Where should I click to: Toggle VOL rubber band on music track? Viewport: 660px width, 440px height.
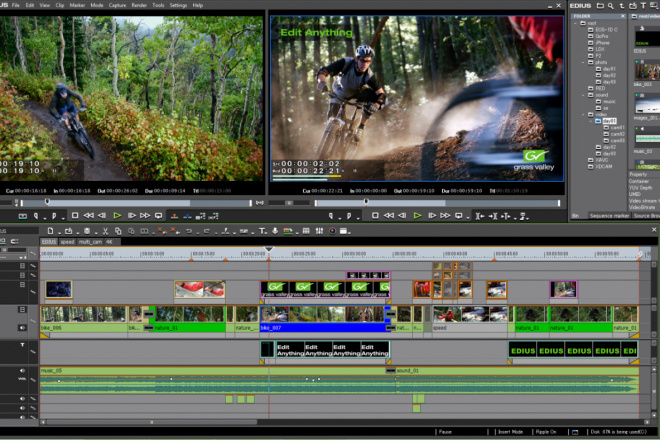click(22, 379)
